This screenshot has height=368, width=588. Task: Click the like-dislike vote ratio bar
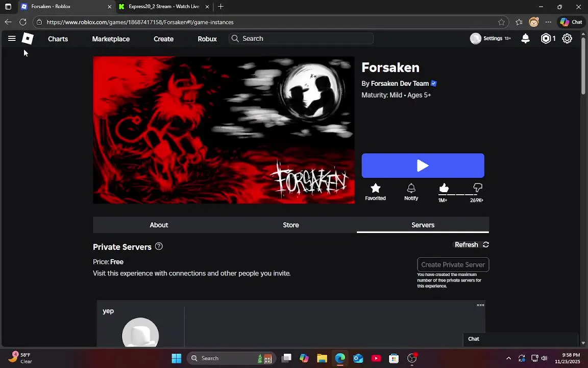460,195
